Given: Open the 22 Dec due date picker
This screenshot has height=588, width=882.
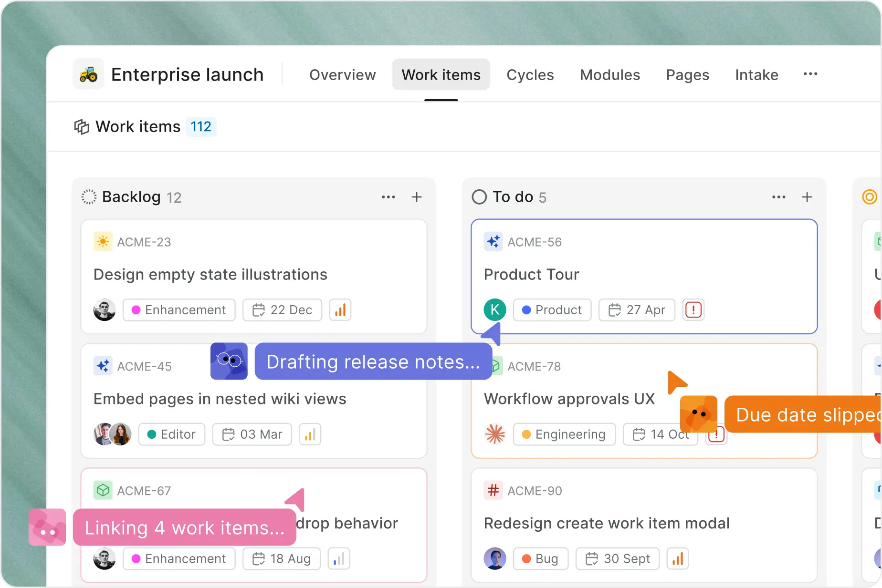Looking at the screenshot, I should (282, 310).
